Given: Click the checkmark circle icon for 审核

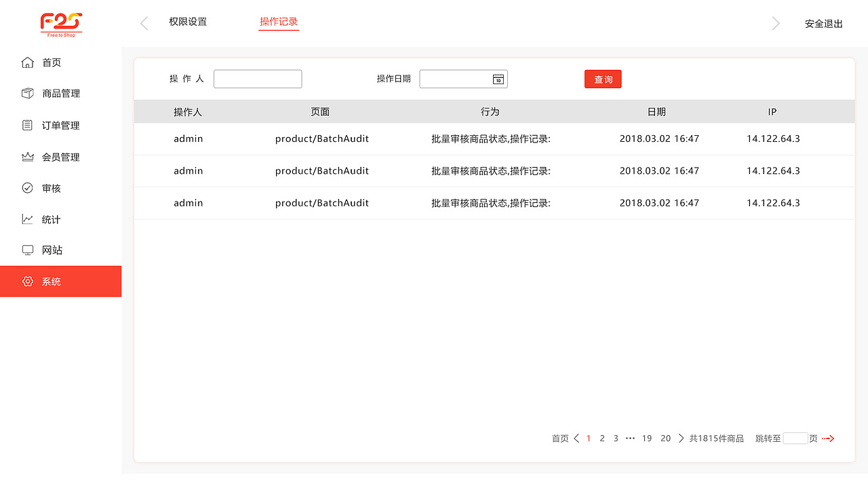Looking at the screenshot, I should 28,188.
